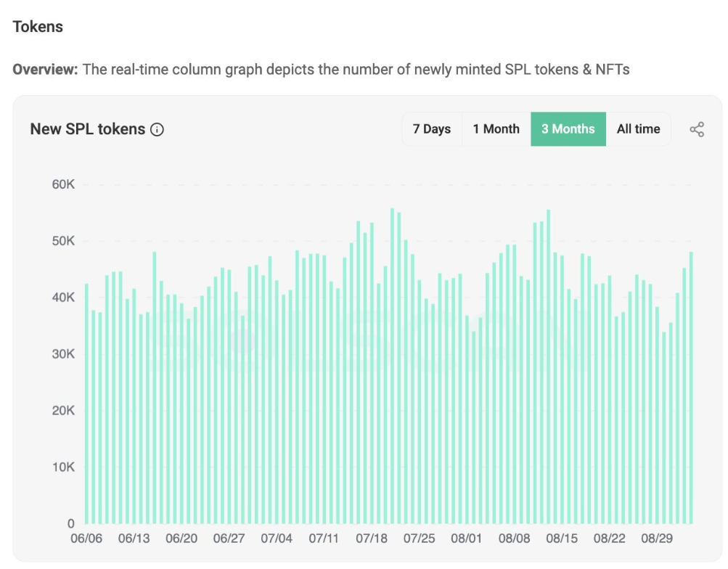Select the 1 Month time range
The width and height of the screenshot is (728, 569).
pos(496,129)
